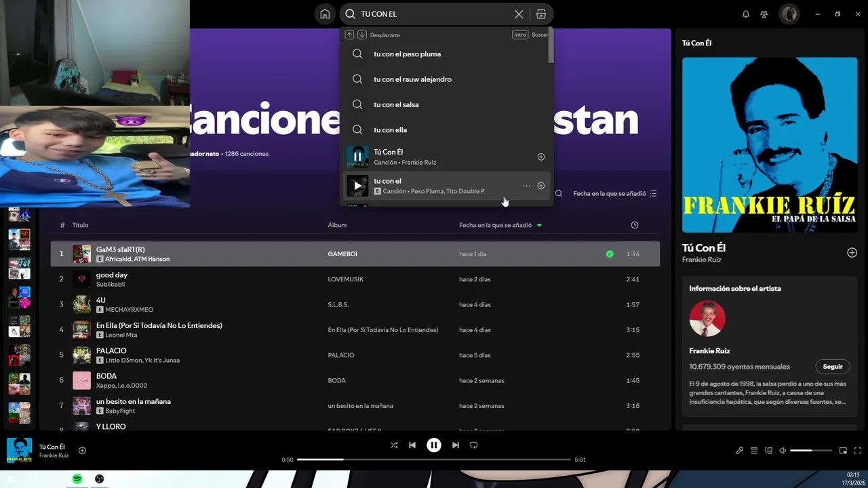Open the notifications bell
The height and width of the screenshot is (488, 868).
(746, 14)
